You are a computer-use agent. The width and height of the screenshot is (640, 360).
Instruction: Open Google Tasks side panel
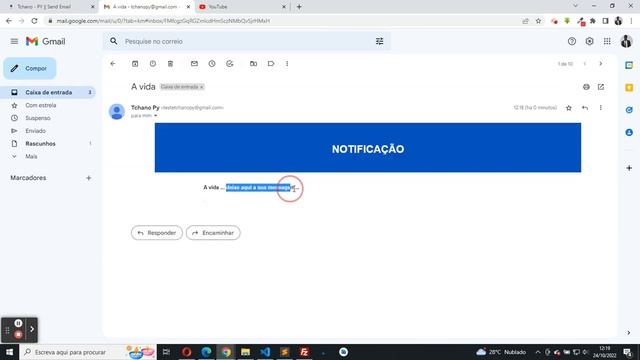(629, 110)
